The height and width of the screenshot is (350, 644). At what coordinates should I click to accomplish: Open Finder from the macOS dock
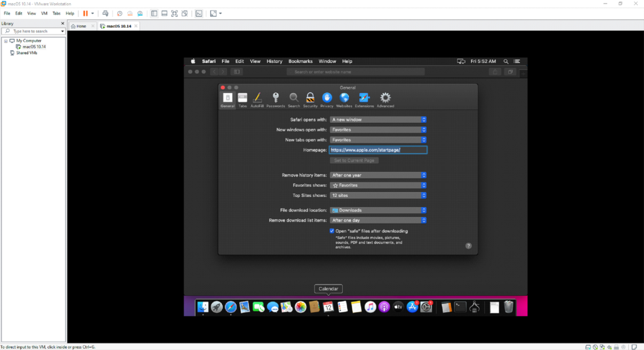(203, 307)
